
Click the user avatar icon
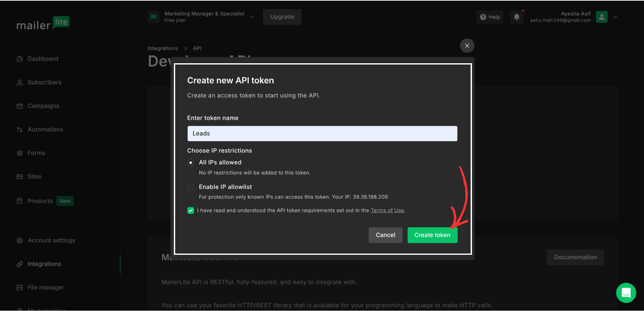tap(602, 17)
